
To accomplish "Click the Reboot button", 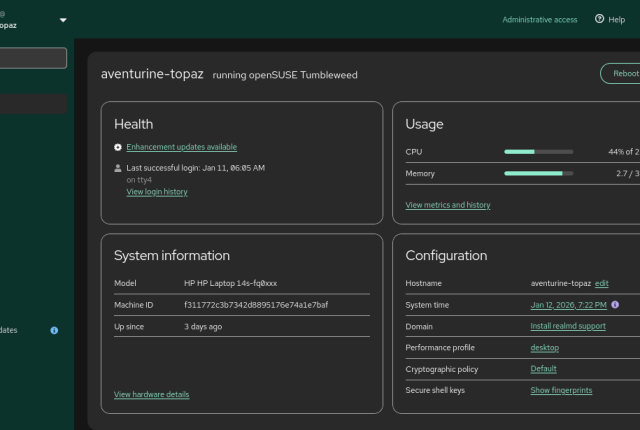I will [620, 73].
